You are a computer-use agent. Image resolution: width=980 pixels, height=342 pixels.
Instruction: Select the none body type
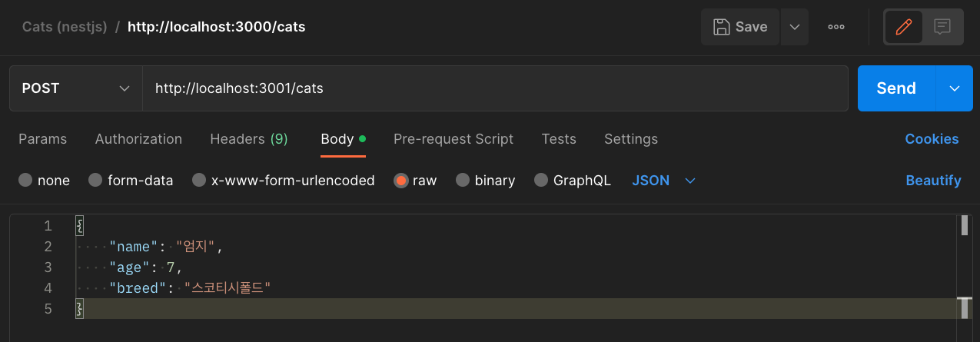(x=26, y=181)
